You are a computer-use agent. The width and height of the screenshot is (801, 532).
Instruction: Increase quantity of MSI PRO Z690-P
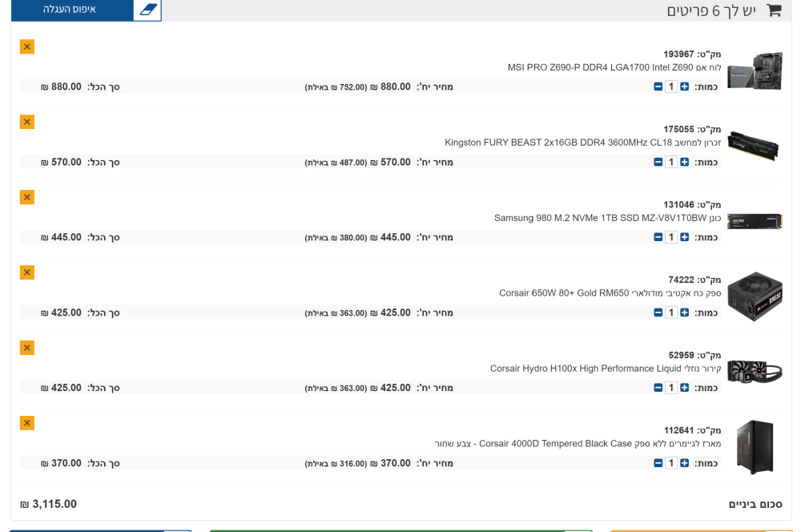[x=685, y=87]
